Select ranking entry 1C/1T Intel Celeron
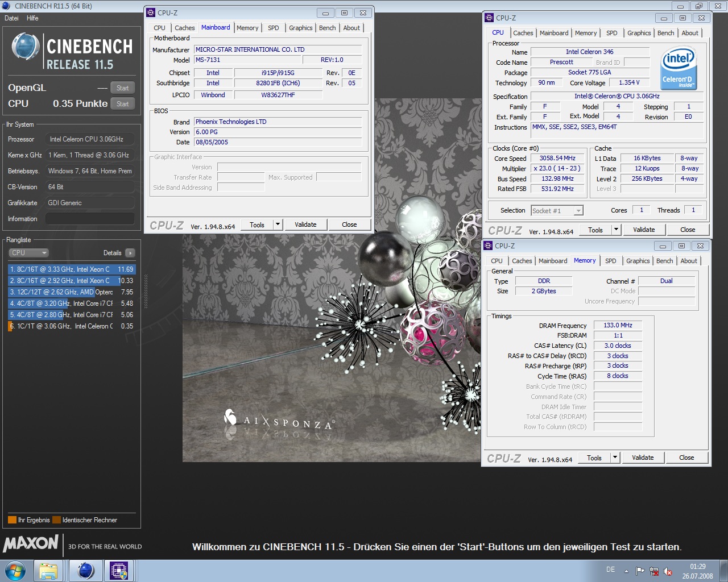728x582 pixels. [x=72, y=326]
